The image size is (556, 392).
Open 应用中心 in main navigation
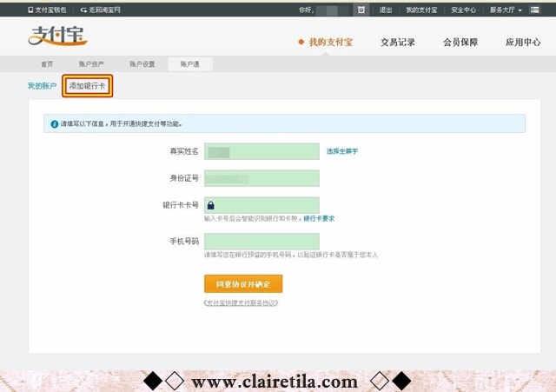522,42
